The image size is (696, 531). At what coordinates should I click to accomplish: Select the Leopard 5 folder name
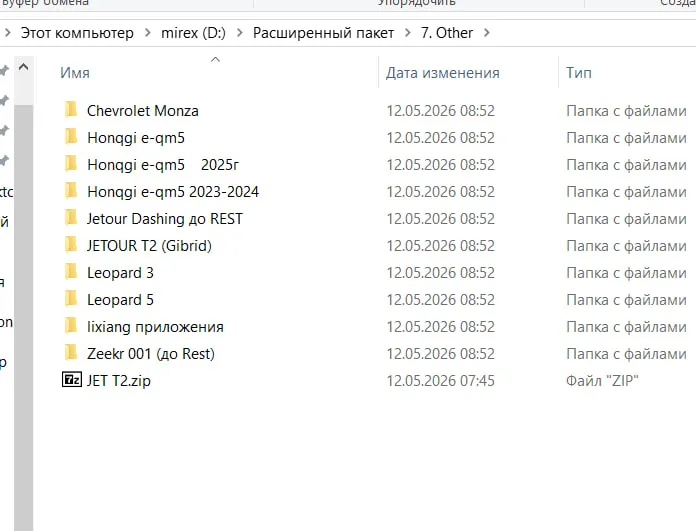120,300
